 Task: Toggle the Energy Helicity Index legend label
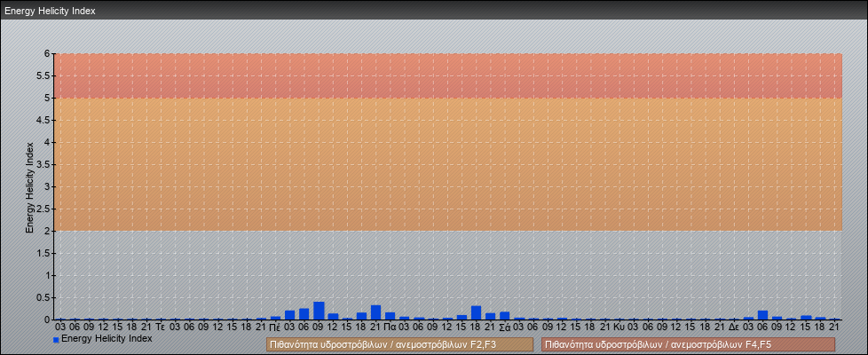(x=107, y=338)
